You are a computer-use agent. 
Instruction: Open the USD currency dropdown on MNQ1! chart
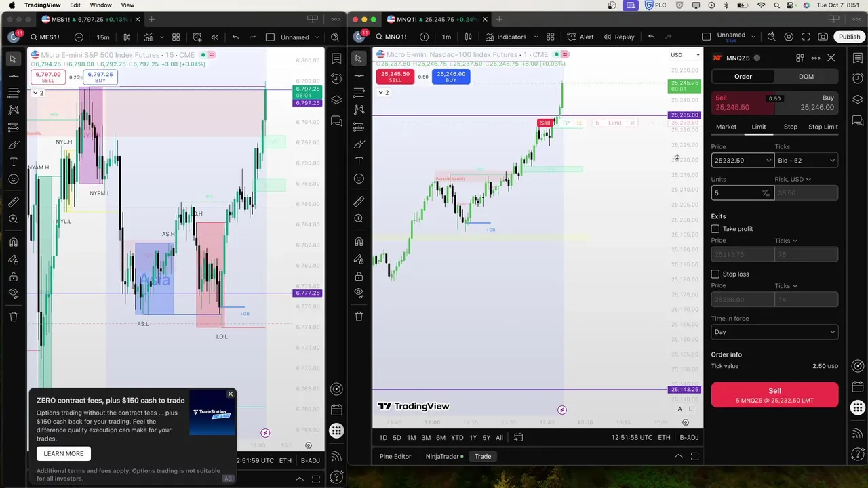coord(685,55)
